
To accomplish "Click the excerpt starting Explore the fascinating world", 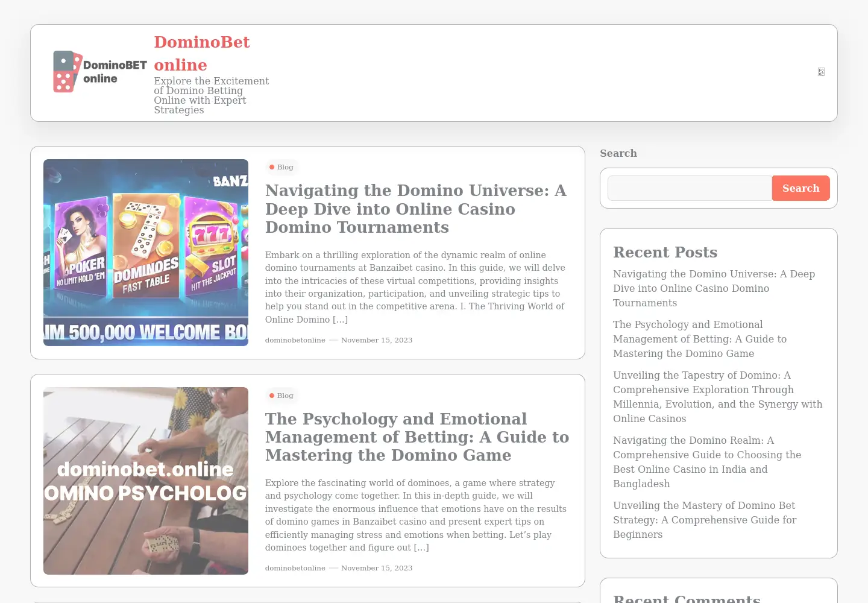I will [416, 515].
